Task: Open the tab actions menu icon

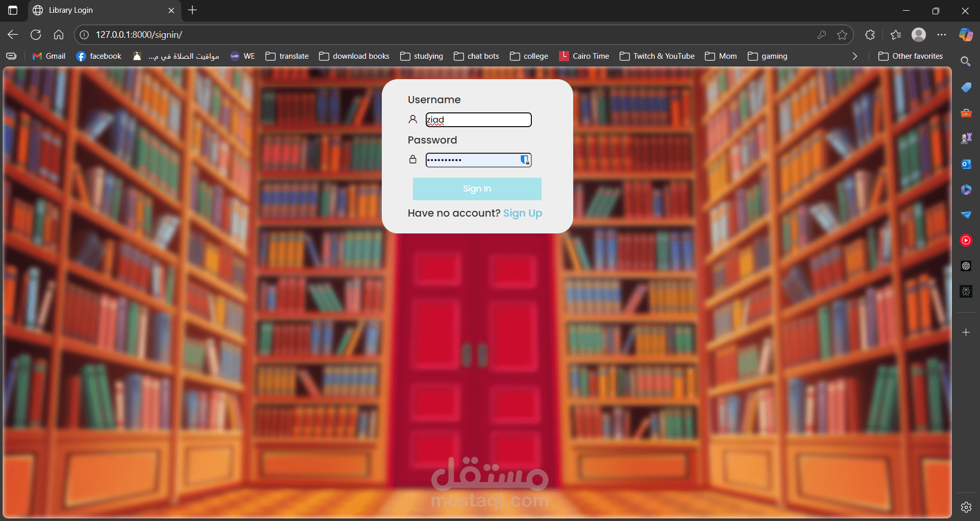Action: click(13, 10)
